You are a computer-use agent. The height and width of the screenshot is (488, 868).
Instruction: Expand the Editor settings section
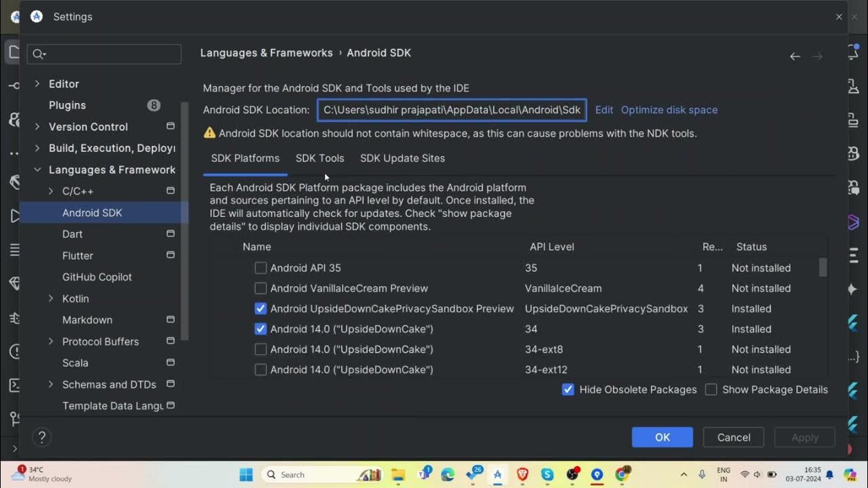coord(37,84)
